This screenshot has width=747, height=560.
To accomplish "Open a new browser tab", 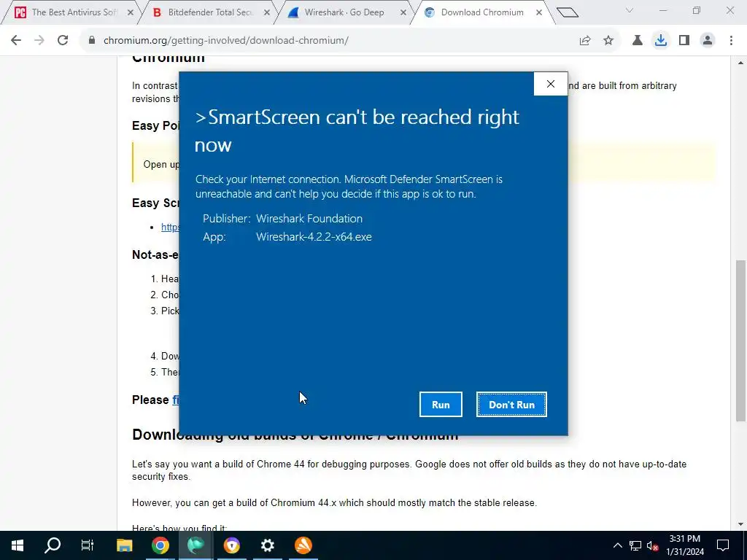I will [567, 12].
